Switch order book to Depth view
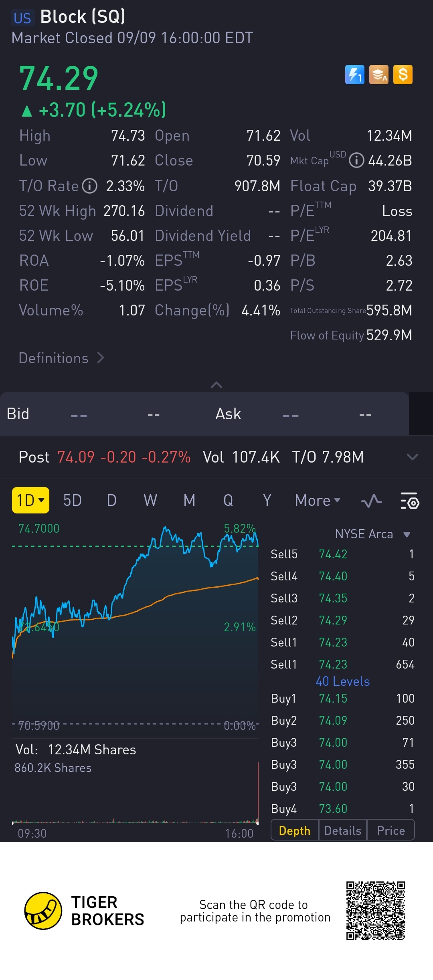Image resolution: width=433 pixels, height=980 pixels. [x=295, y=831]
